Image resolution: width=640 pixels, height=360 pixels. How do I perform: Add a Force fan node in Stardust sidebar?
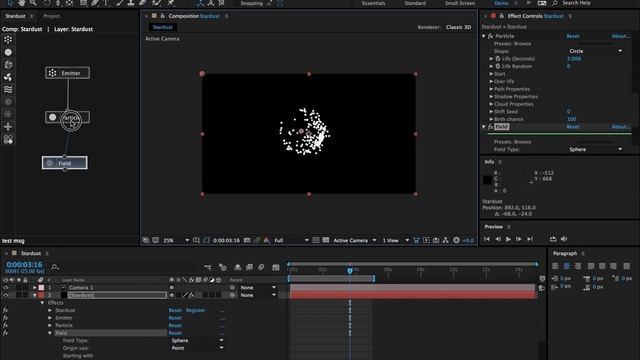tap(8, 77)
